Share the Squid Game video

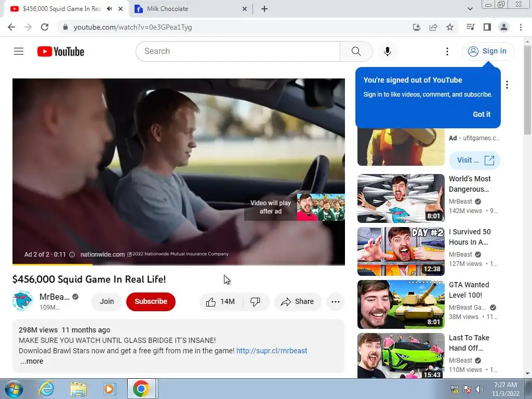pyautogui.click(x=298, y=302)
